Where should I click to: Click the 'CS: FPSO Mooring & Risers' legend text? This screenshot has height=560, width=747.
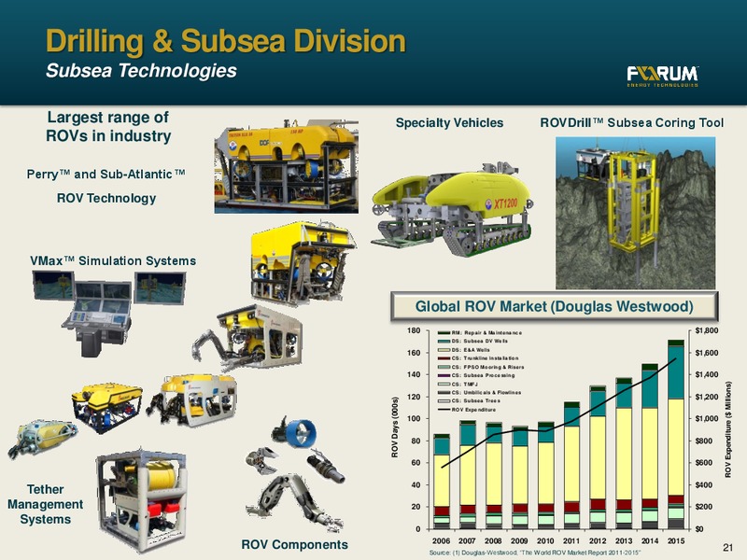click(x=487, y=367)
